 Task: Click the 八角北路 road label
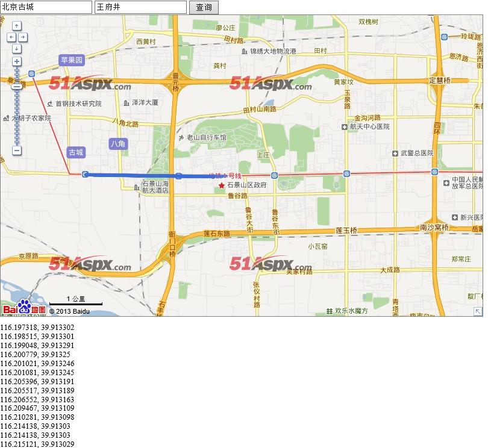tap(125, 123)
